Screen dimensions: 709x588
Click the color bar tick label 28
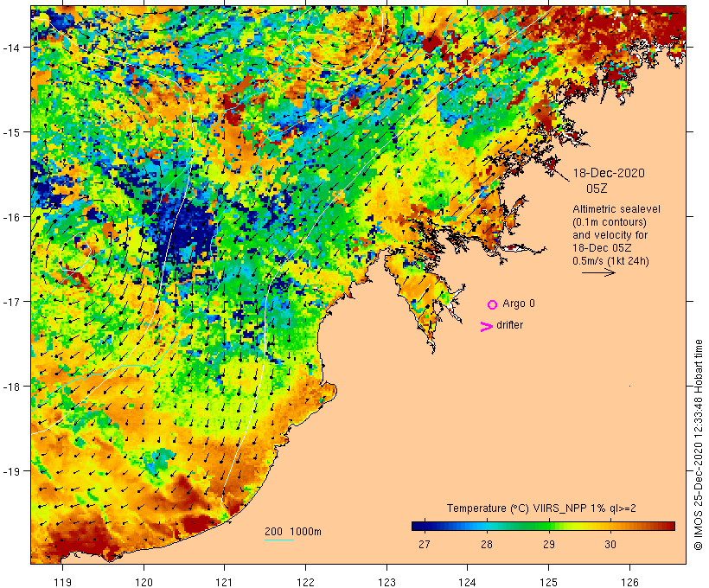[x=487, y=545]
